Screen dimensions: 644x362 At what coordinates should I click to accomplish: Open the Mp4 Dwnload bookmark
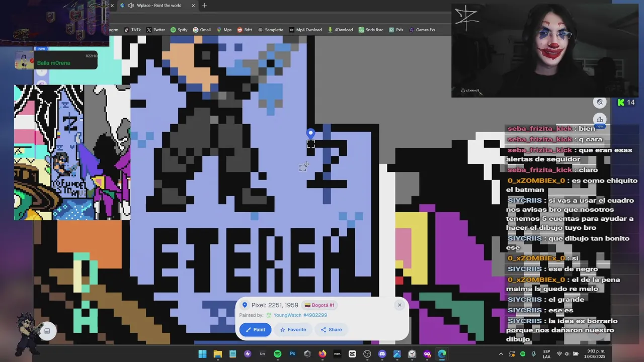click(x=305, y=30)
